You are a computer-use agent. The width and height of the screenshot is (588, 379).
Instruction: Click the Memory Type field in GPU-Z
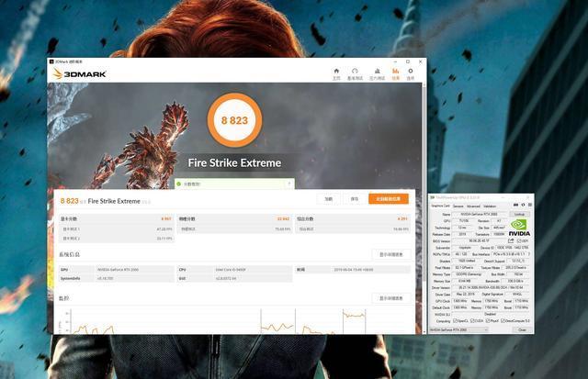coord(469,274)
